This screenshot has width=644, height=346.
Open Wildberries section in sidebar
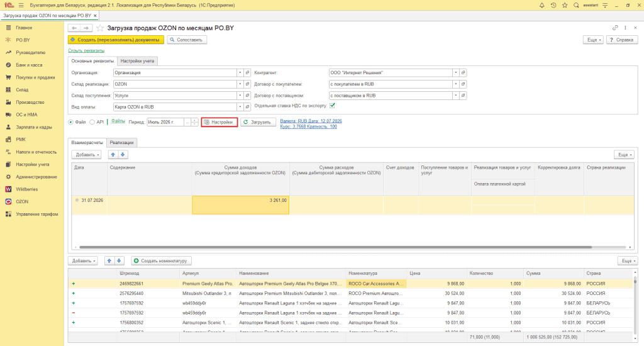click(26, 189)
